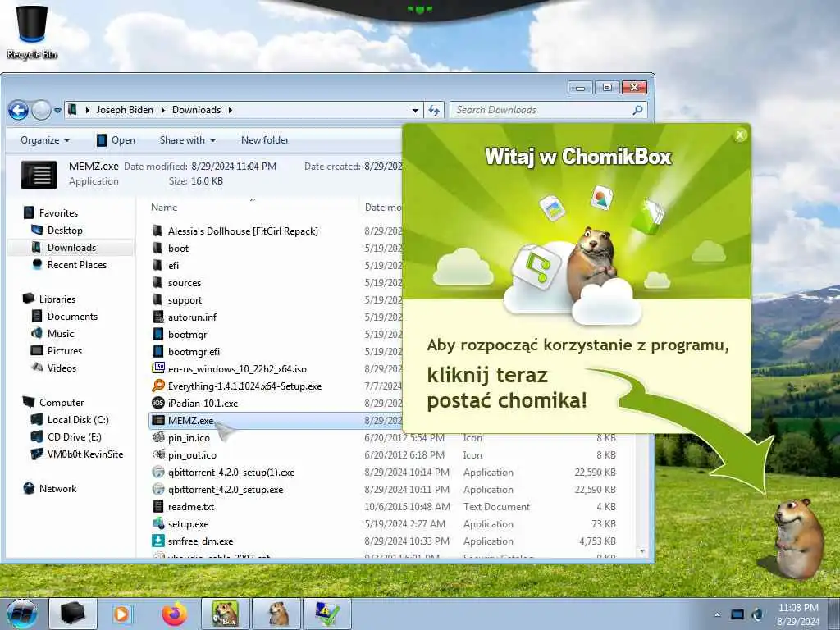Open CD Drive (E:)
The image size is (840, 630).
75,437
